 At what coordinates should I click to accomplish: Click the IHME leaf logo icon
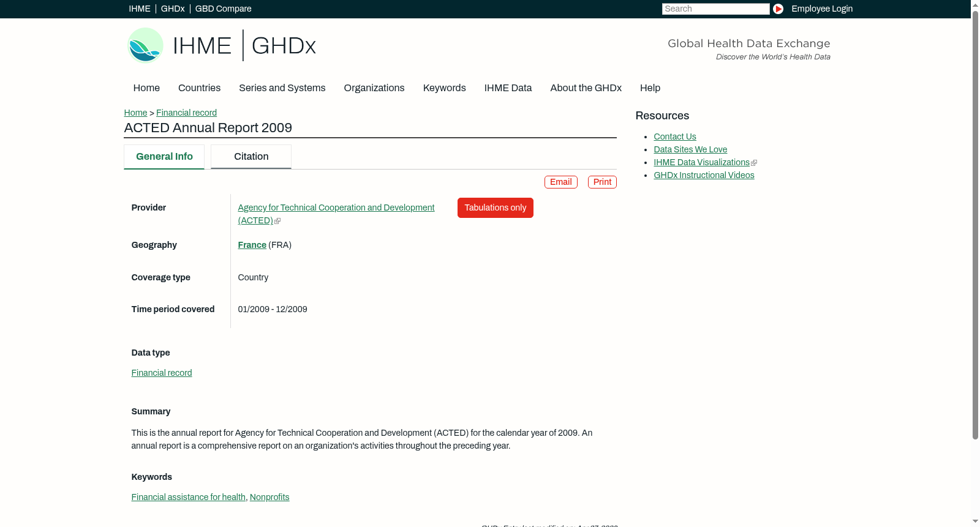(145, 45)
